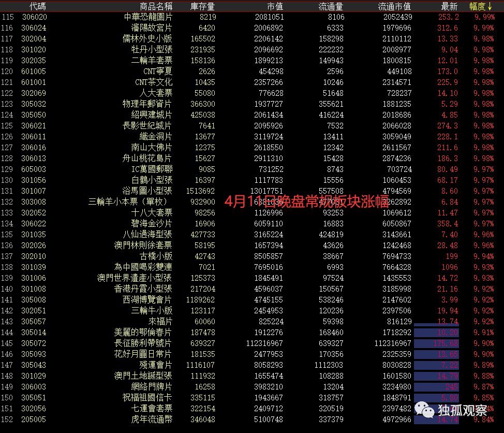Select the 為中國喝彩雙連 row name

pos(143,267)
